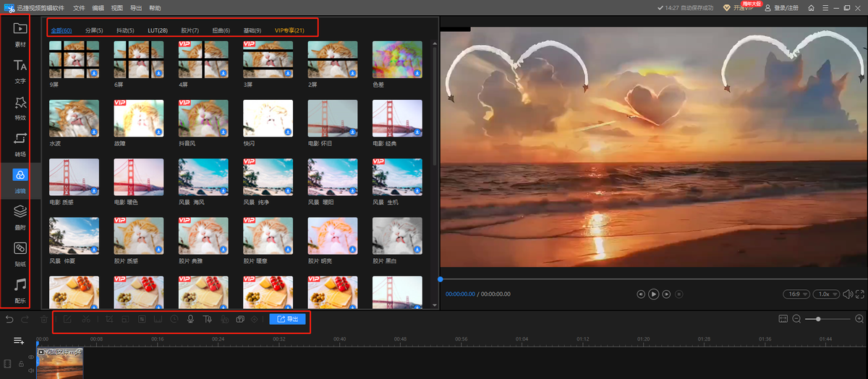Switch to the 胶片(7) tab
This screenshot has width=868, height=379.
pyautogui.click(x=190, y=30)
